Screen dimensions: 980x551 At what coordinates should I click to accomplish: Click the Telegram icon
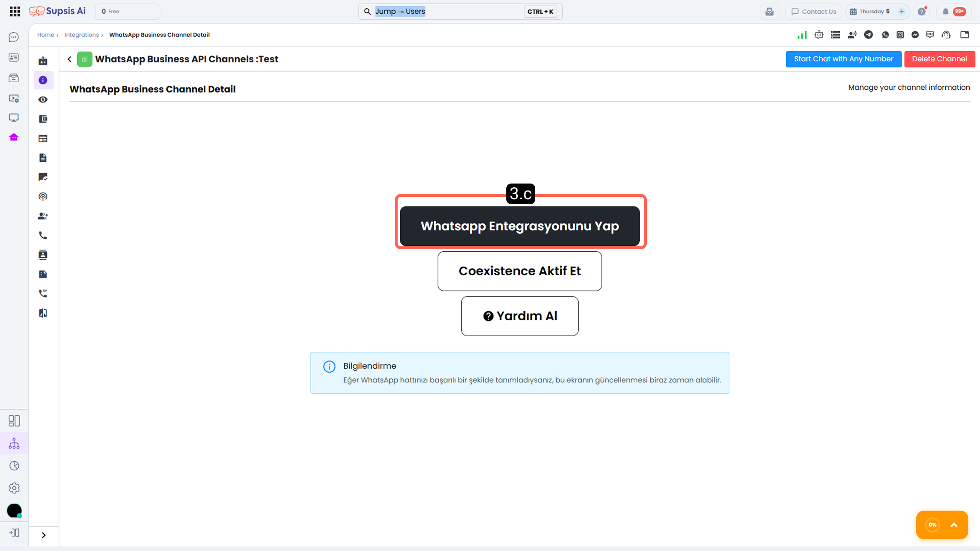click(868, 35)
